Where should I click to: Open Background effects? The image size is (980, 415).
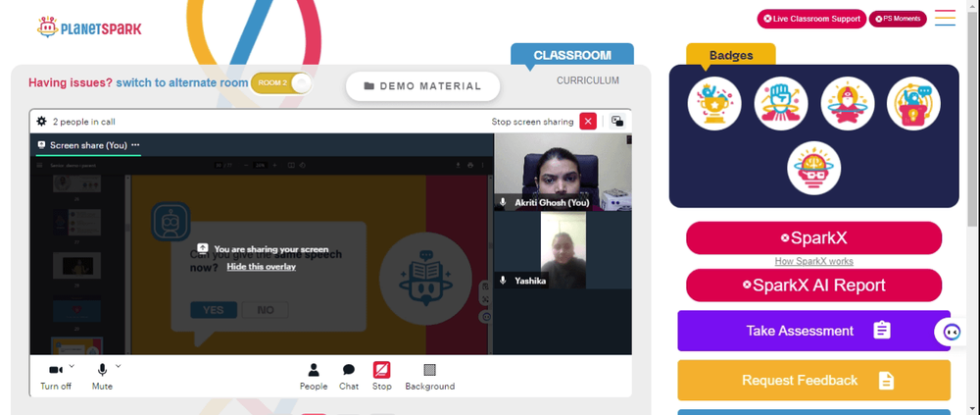click(x=430, y=376)
